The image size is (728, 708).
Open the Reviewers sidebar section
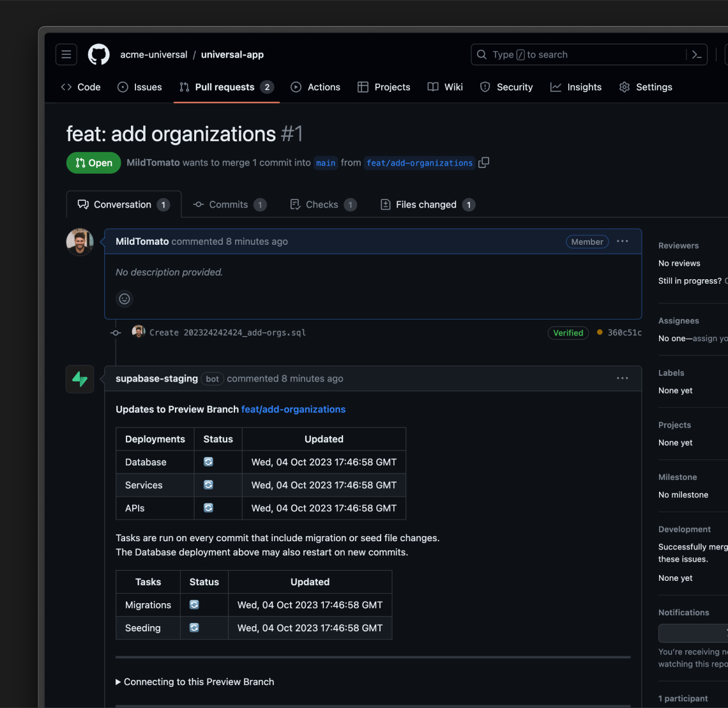pyautogui.click(x=678, y=245)
